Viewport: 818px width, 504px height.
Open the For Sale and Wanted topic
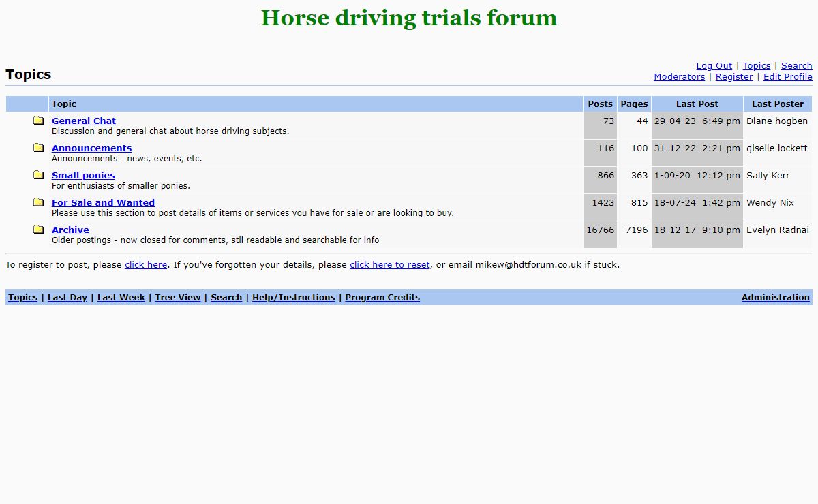[103, 203]
